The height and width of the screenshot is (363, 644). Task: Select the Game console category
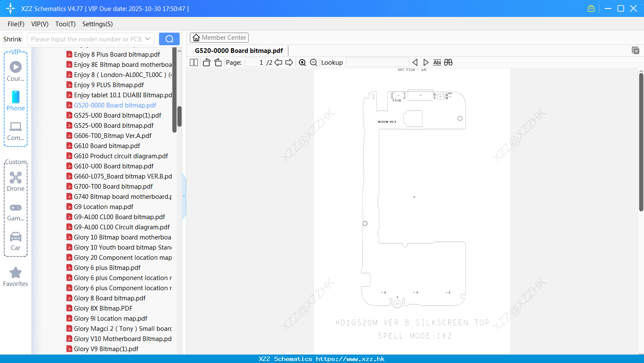tap(16, 212)
